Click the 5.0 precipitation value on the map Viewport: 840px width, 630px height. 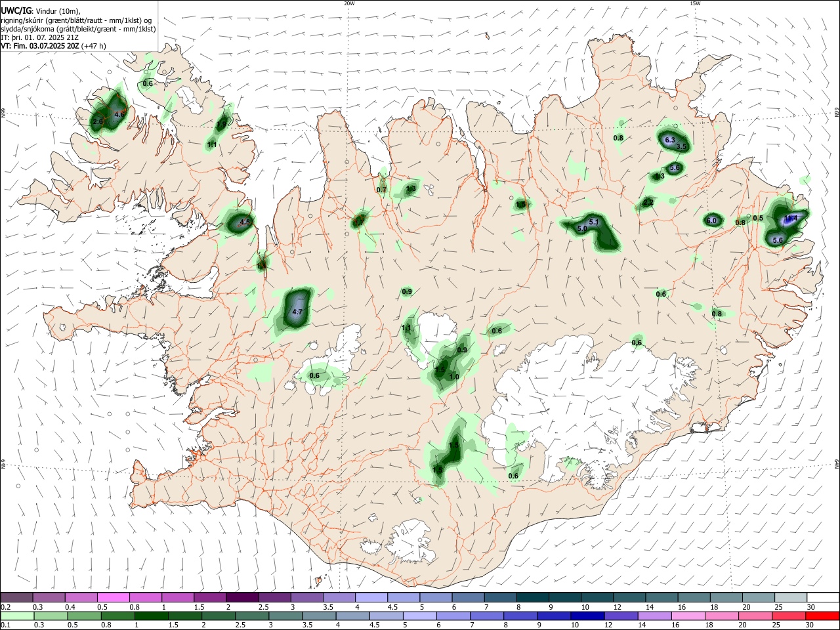(582, 228)
